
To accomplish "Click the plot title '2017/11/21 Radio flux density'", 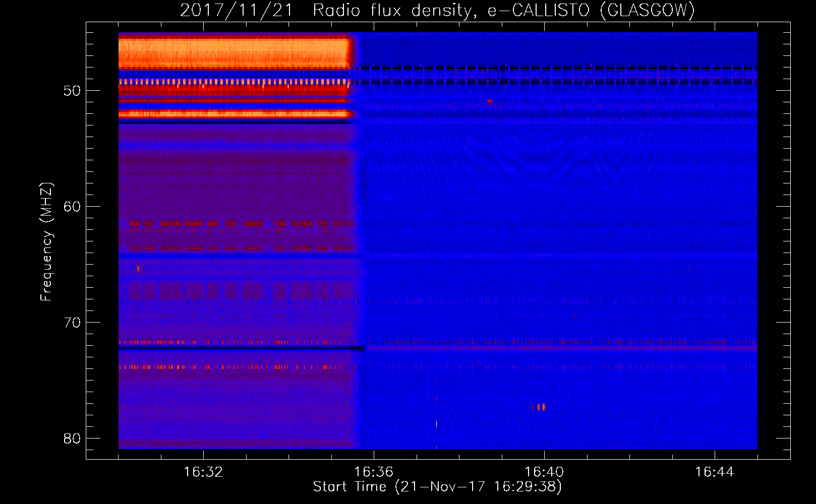I will [329, 11].
